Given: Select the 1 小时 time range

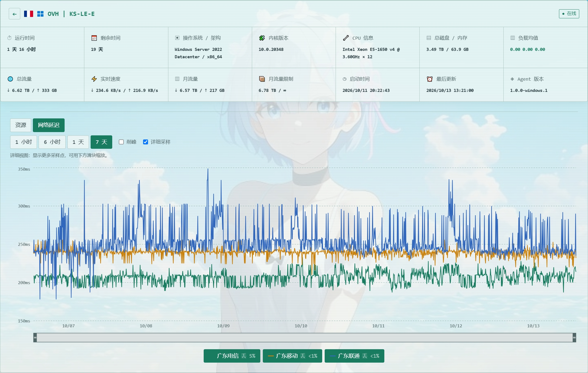Looking at the screenshot, I should pos(24,142).
